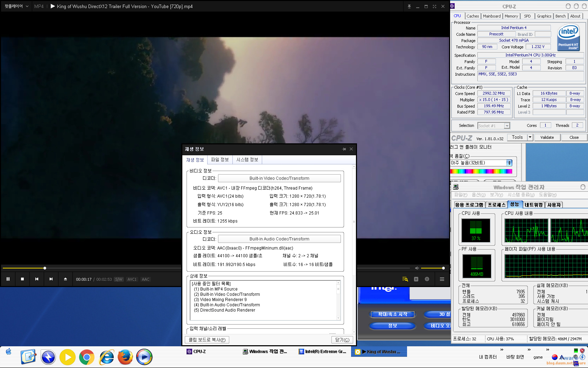Click the Validate button in CPU-Z
The height and width of the screenshot is (368, 588).
point(547,137)
